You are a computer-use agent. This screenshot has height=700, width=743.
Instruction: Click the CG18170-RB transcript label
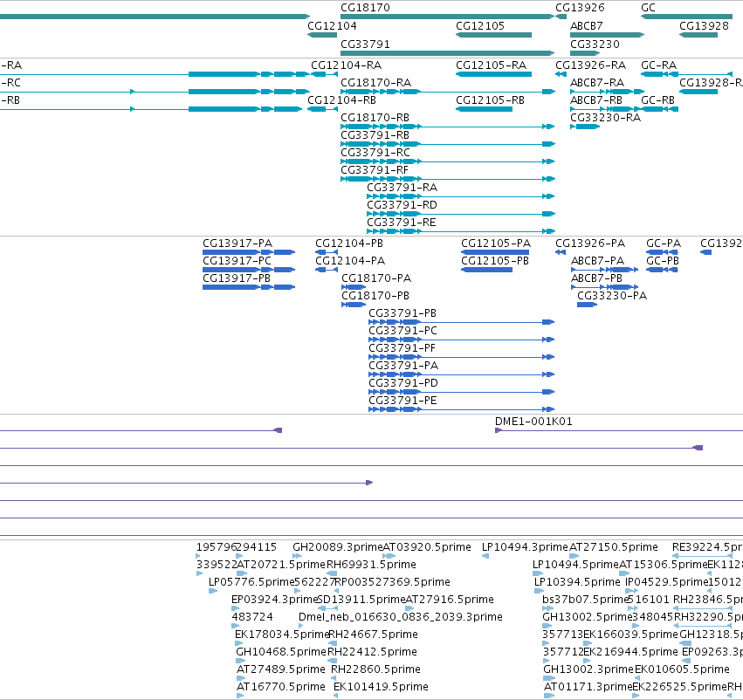click(375, 118)
